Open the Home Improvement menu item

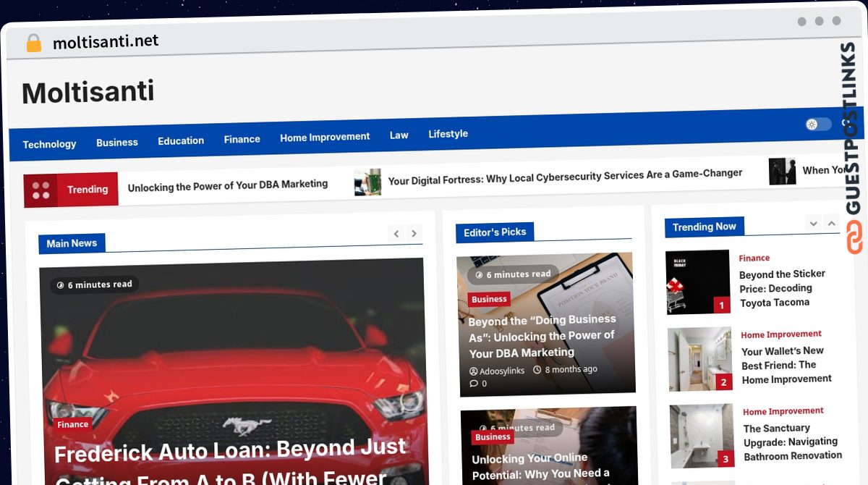(x=325, y=137)
